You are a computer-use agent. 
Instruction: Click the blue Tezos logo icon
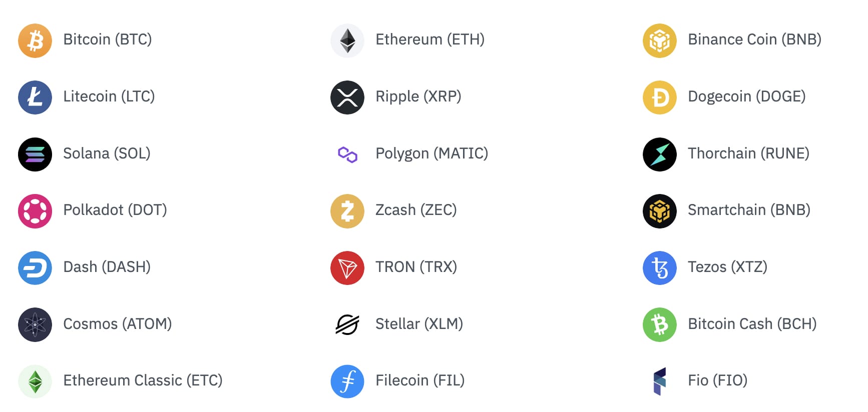660,268
